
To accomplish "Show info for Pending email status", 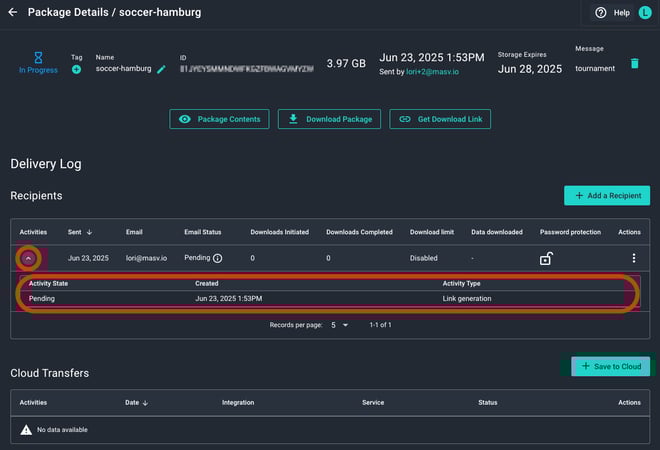I will [x=217, y=258].
